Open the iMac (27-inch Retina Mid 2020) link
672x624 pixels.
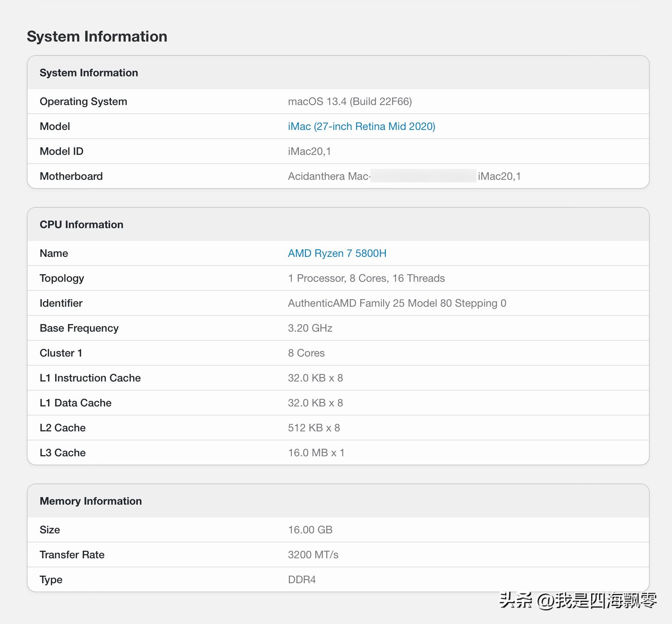[361, 126]
